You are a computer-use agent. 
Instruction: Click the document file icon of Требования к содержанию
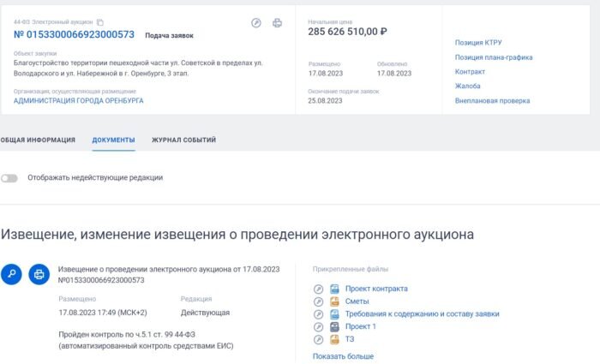(x=334, y=314)
